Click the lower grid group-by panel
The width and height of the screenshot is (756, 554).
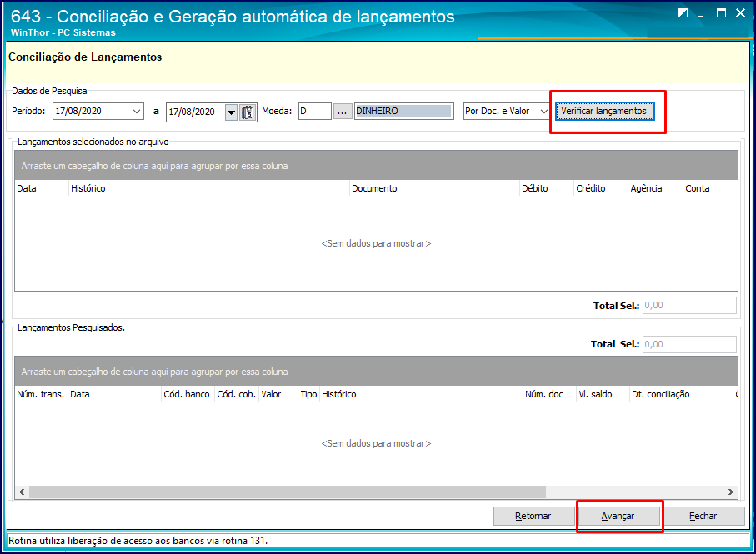point(376,372)
